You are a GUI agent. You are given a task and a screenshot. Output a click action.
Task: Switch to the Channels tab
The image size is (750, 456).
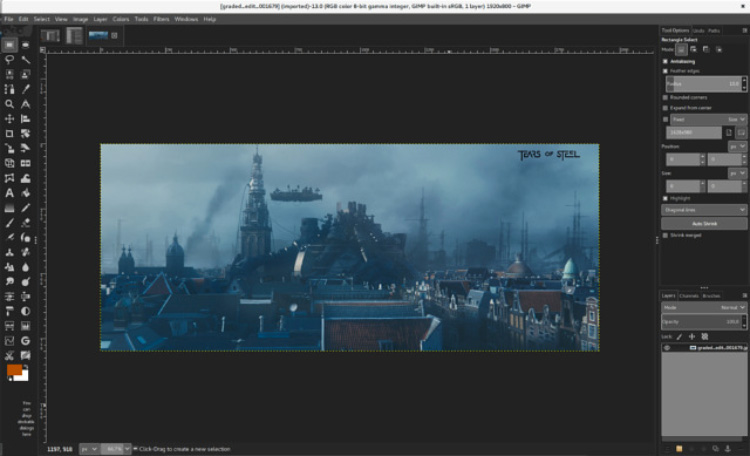689,296
